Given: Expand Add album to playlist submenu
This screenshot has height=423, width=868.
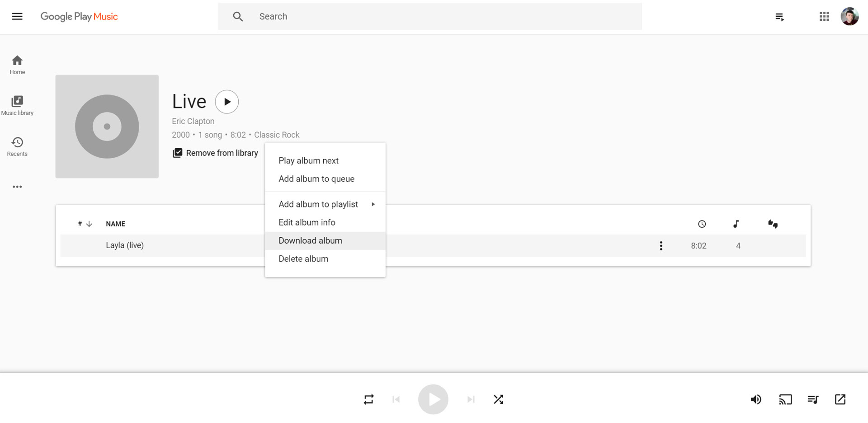Looking at the screenshot, I should 325,204.
